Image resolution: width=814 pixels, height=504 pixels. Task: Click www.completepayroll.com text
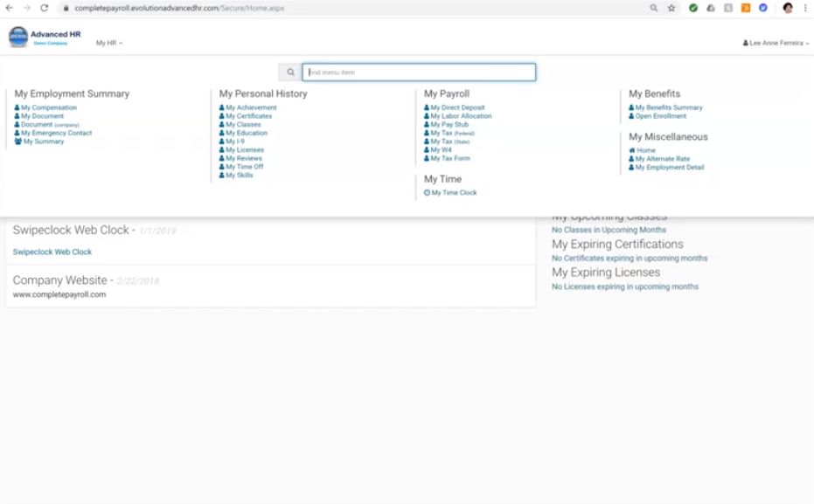(59, 294)
